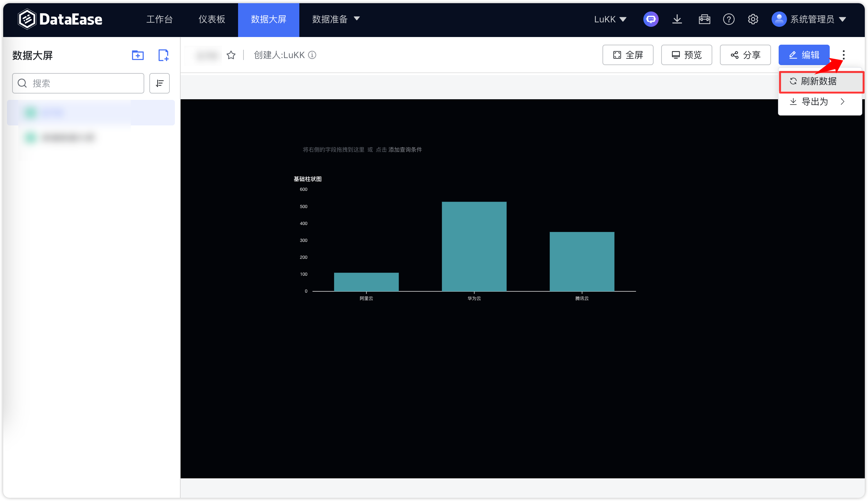Open the export center download icon
This screenshot has height=501, width=868.
point(677,19)
